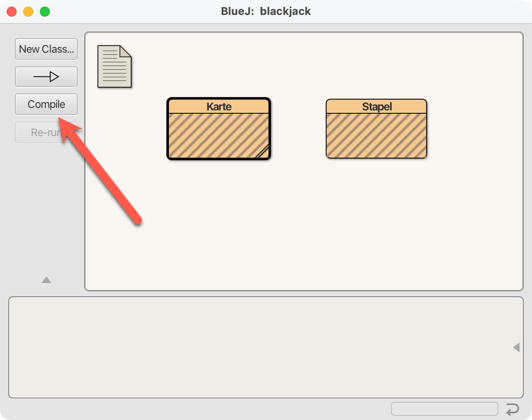Click the return arrow icon beside input field
Viewport: 532px width, 420px height.
coord(512,409)
